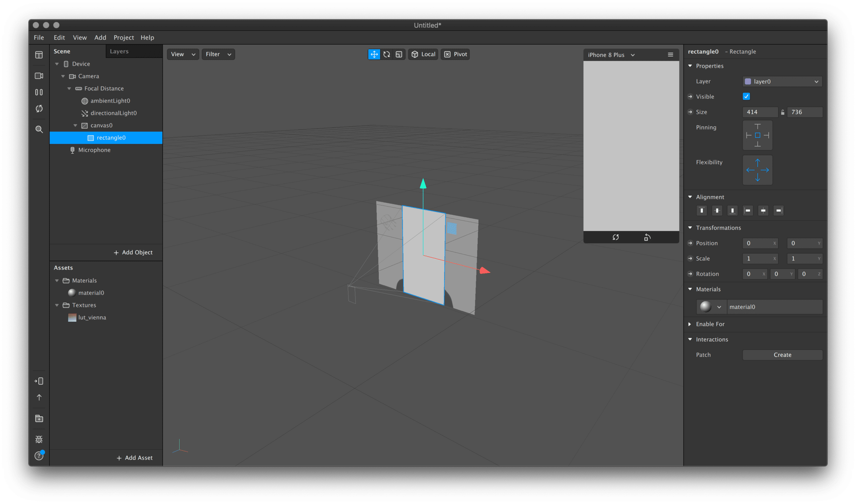Open the Add menu
This screenshot has width=856, height=504.
tap(100, 37)
